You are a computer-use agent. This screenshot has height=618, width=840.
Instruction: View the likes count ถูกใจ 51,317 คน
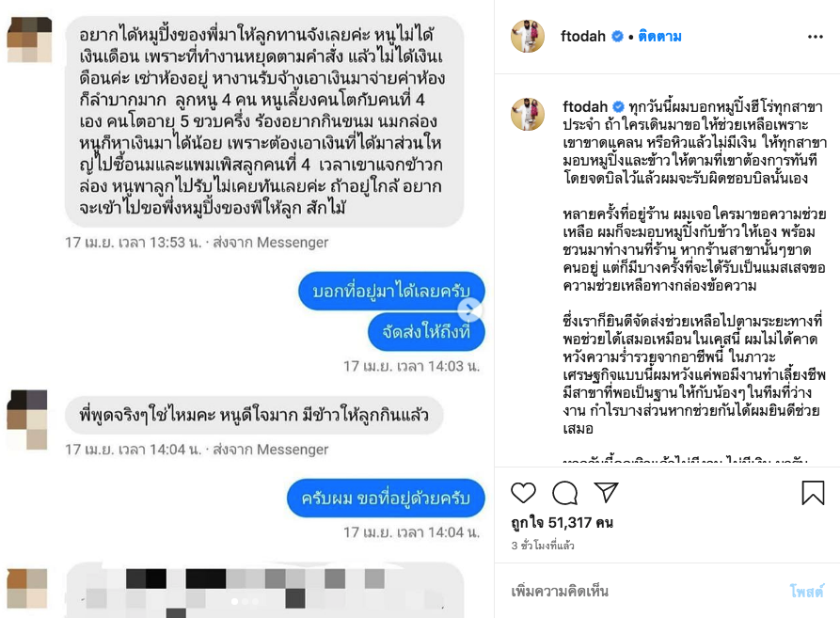562,523
